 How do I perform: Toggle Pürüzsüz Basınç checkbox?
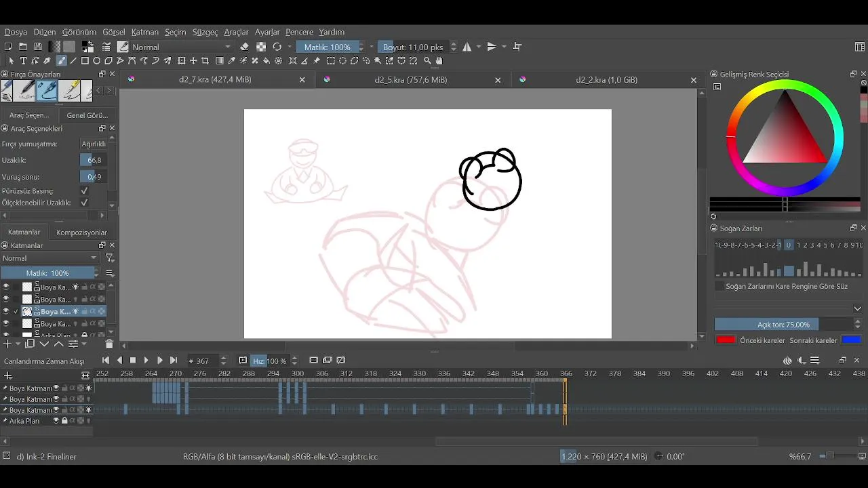[84, 191]
